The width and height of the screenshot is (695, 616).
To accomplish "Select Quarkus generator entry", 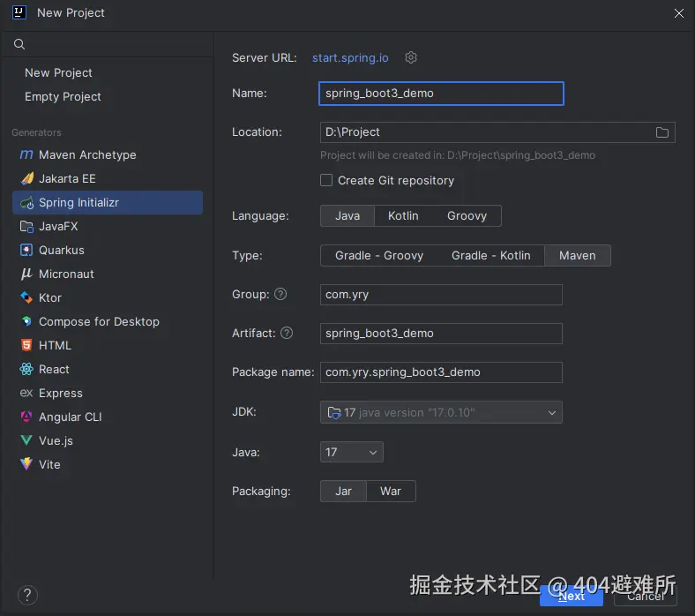I will point(108,250).
